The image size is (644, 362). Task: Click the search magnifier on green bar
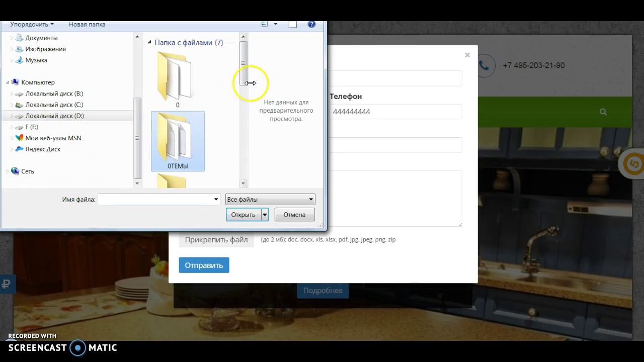coord(603,112)
